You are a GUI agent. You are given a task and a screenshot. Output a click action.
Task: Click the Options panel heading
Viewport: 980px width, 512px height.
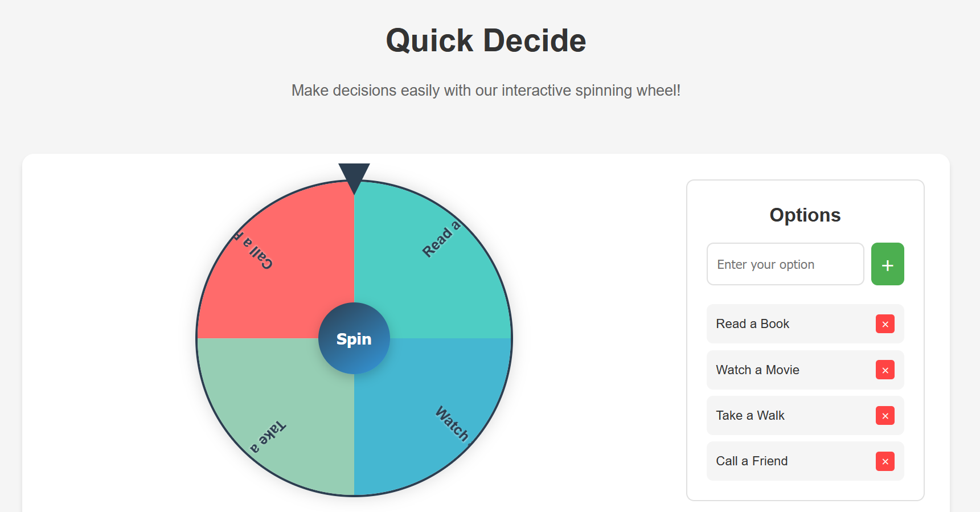(805, 215)
